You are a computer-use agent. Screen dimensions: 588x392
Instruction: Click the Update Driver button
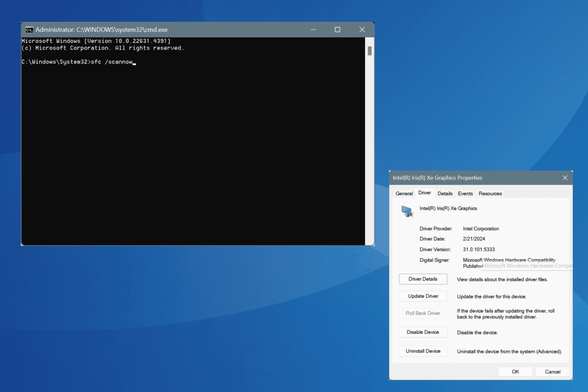coord(423,296)
